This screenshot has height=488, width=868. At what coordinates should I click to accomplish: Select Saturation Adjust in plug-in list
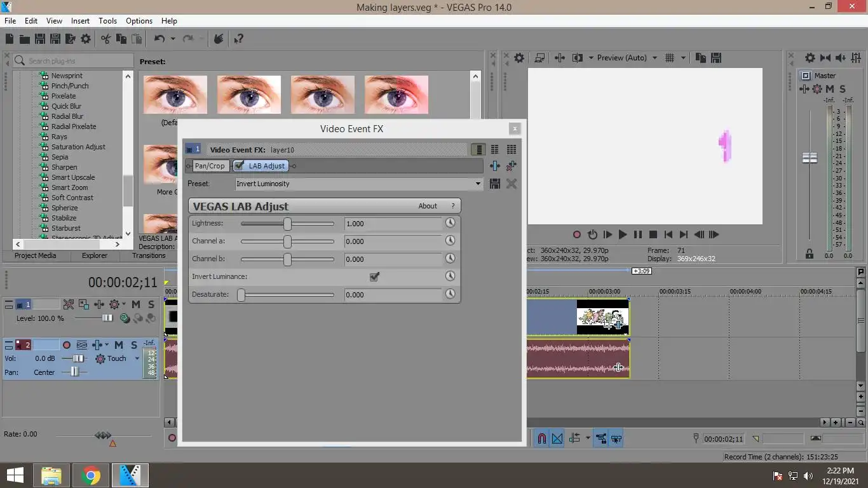point(78,147)
